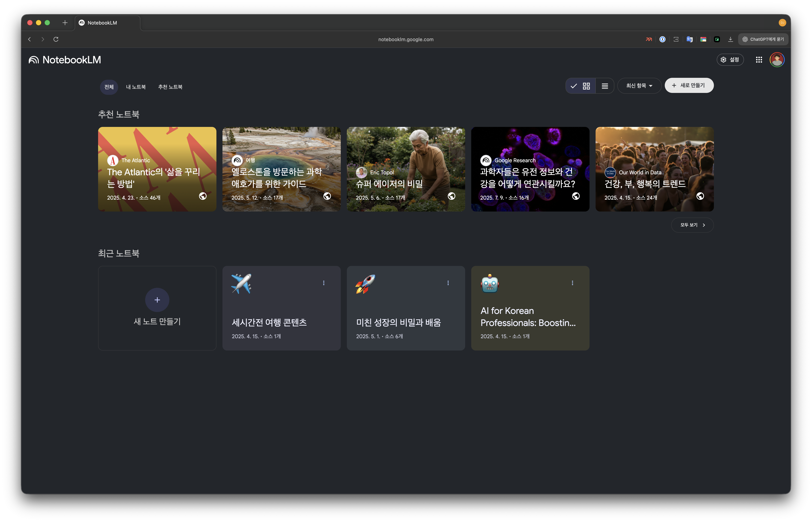Click the downloads icon in browser toolbar
The width and height of the screenshot is (812, 522).
coord(730,39)
